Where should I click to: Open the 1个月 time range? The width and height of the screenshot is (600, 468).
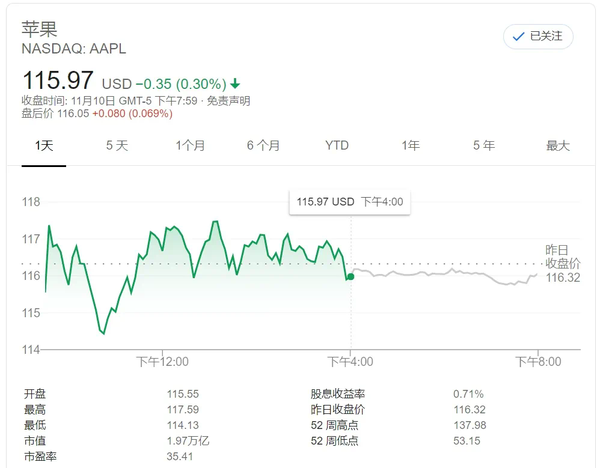(x=190, y=145)
